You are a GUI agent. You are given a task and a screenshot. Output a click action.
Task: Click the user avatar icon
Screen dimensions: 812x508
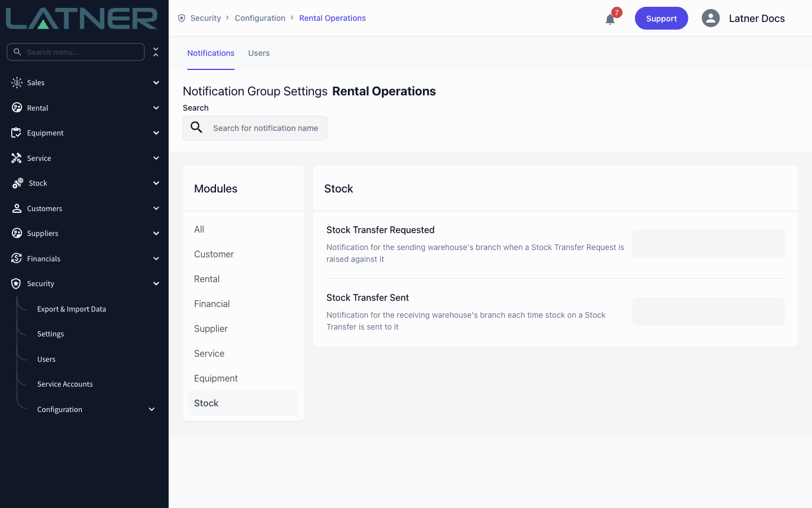[x=710, y=18]
